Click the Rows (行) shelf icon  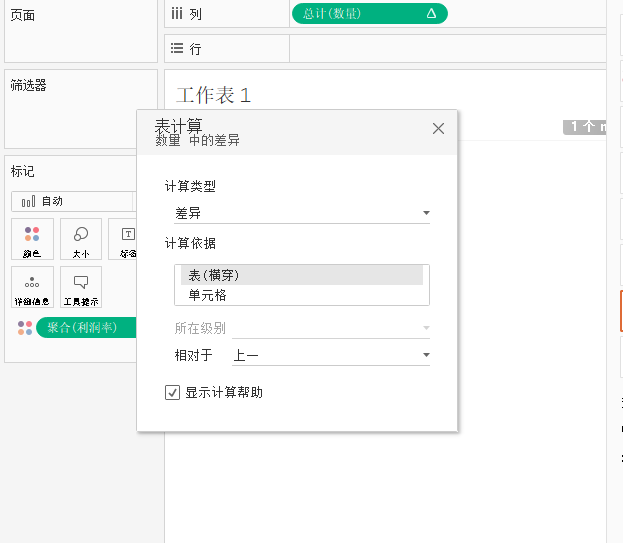coord(177,48)
